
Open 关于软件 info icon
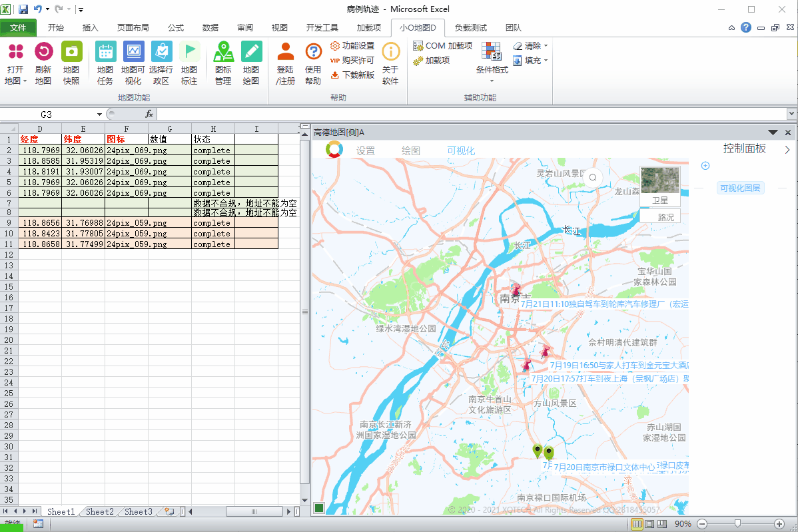tap(391, 51)
